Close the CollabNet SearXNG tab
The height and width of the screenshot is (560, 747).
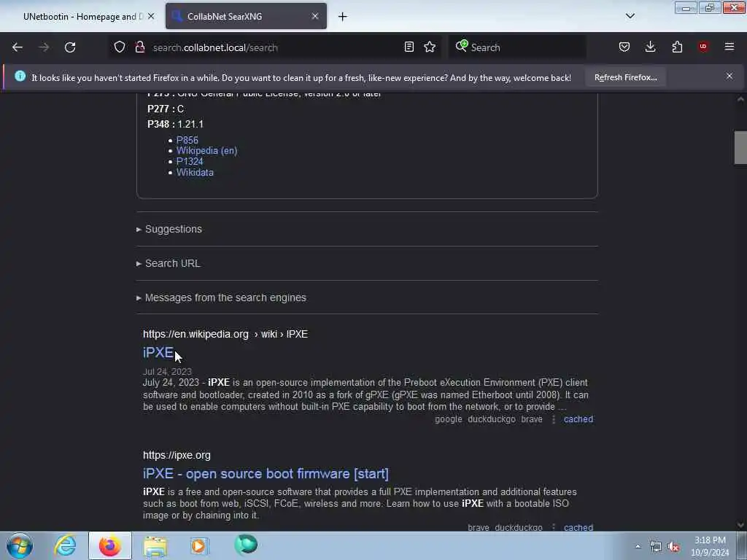pos(315,16)
